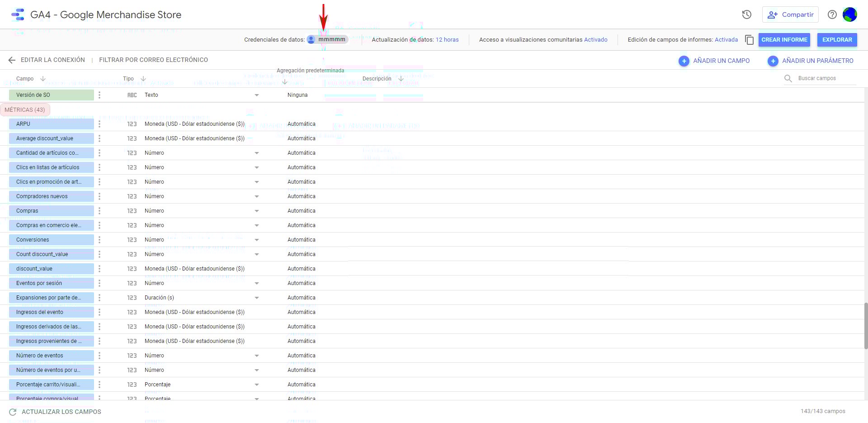The image size is (868, 423).
Task: Open type dropdown for Clics en listas de artículos
Action: (x=257, y=167)
